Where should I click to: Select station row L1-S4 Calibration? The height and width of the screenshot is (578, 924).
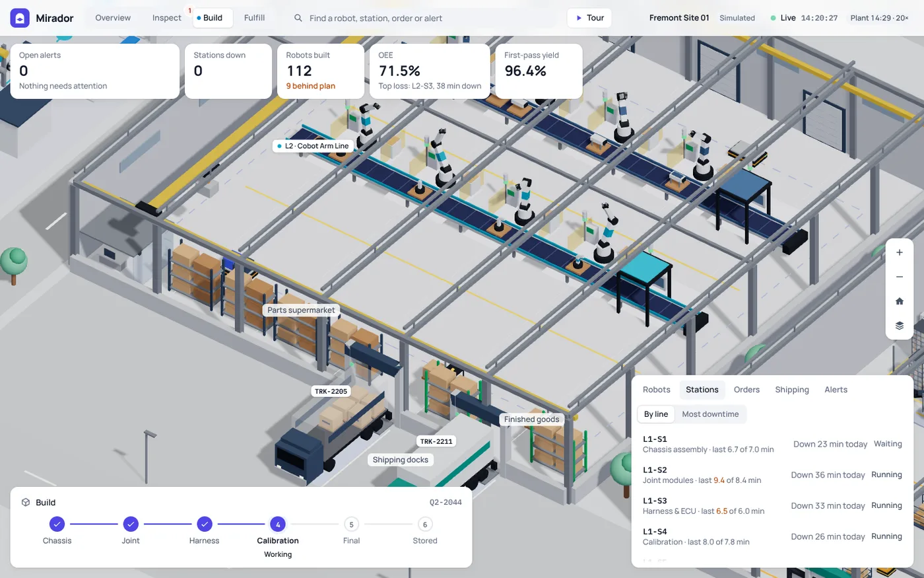click(772, 536)
